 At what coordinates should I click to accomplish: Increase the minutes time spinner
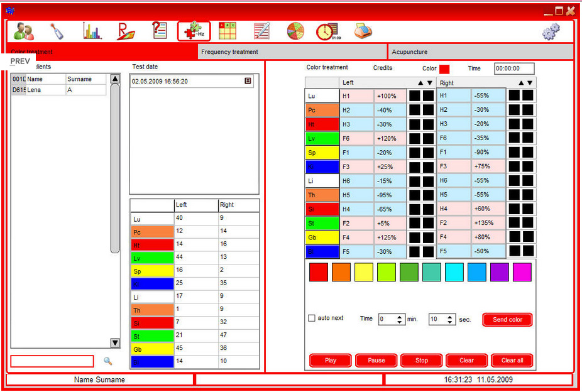(400, 317)
